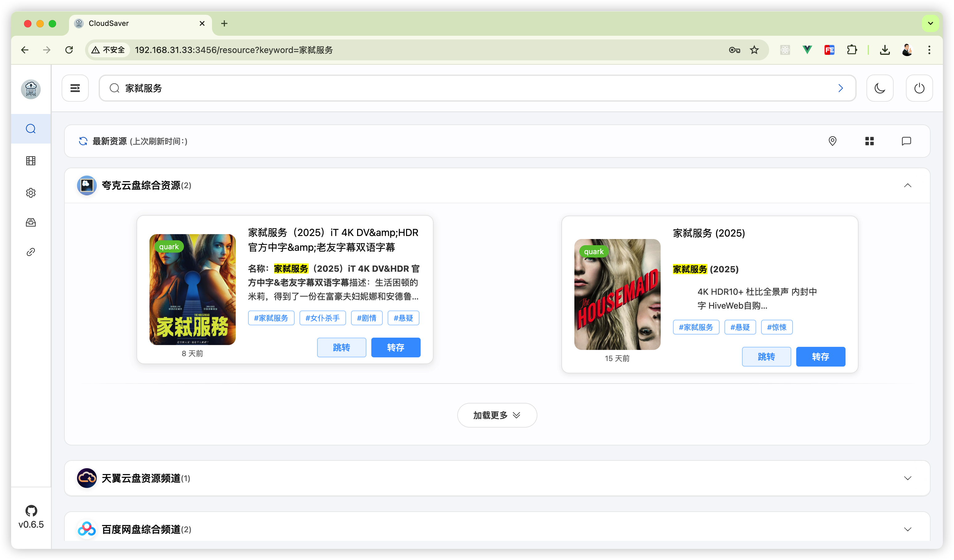This screenshot has height=560, width=954.
Task: Switch to grid layout view
Action: (x=869, y=141)
